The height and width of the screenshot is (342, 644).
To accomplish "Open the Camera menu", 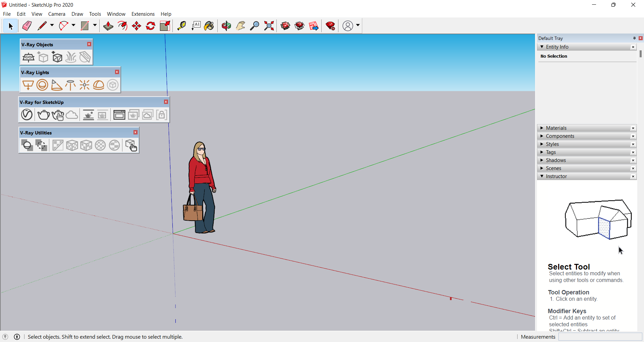I will [x=57, y=14].
